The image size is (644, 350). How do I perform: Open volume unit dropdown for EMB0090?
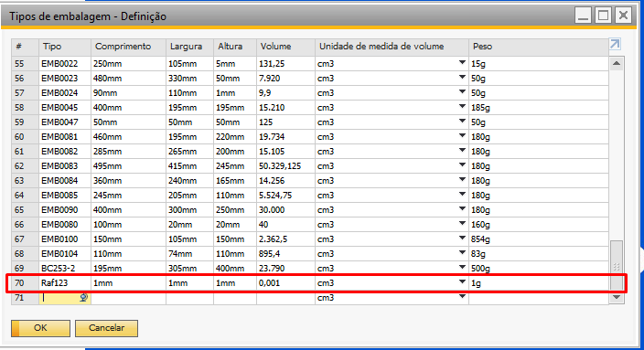pos(462,209)
